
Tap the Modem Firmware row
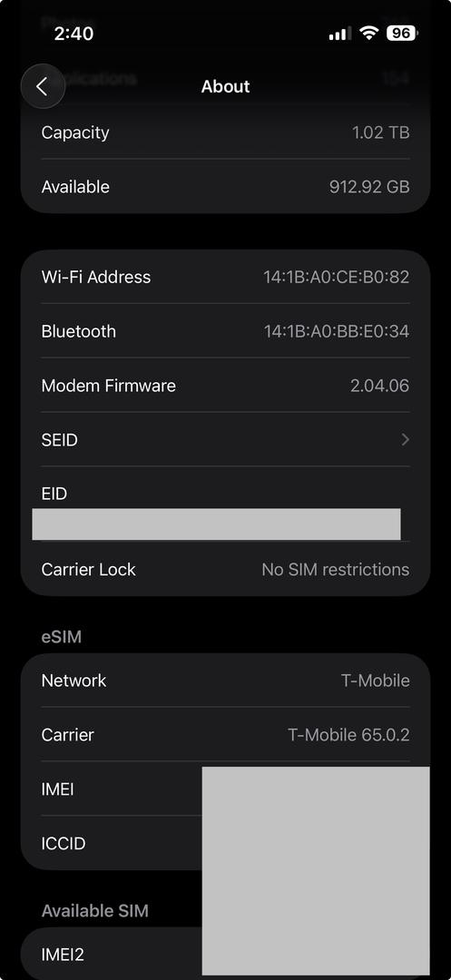point(225,385)
